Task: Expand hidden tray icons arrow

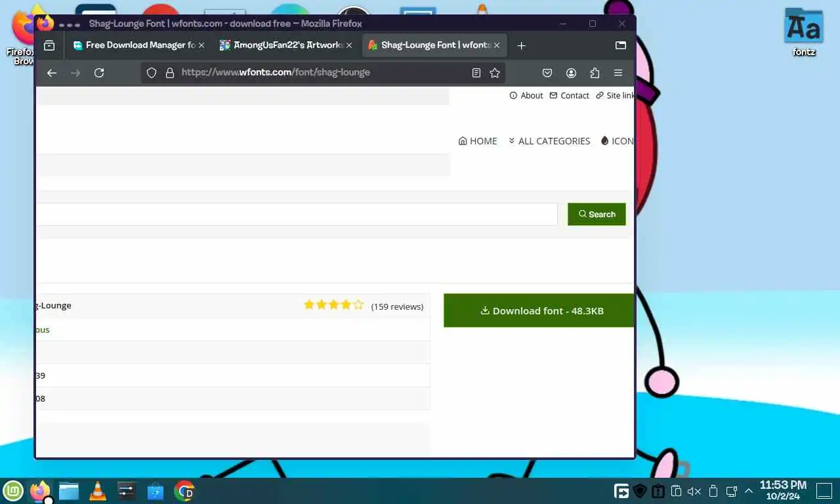Action: click(748, 491)
